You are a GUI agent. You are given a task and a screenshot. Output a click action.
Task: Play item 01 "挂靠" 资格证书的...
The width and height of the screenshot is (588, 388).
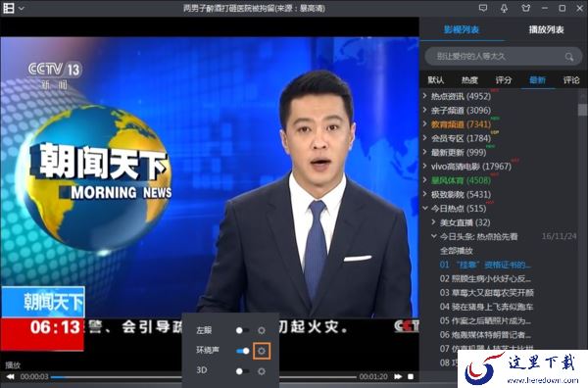[x=485, y=265]
